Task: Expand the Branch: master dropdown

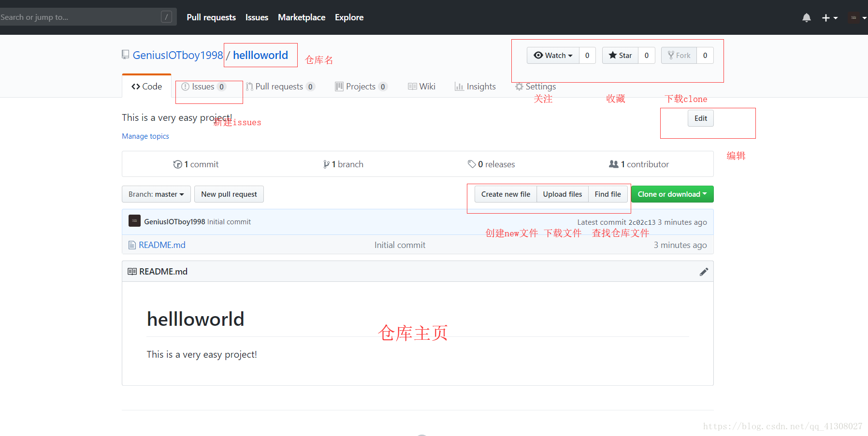Action: [156, 194]
